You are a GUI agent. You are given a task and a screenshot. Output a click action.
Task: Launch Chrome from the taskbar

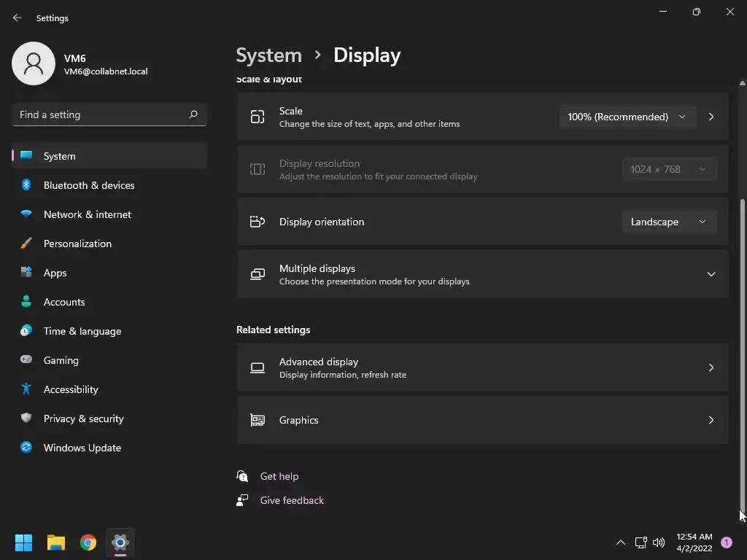[x=88, y=542]
